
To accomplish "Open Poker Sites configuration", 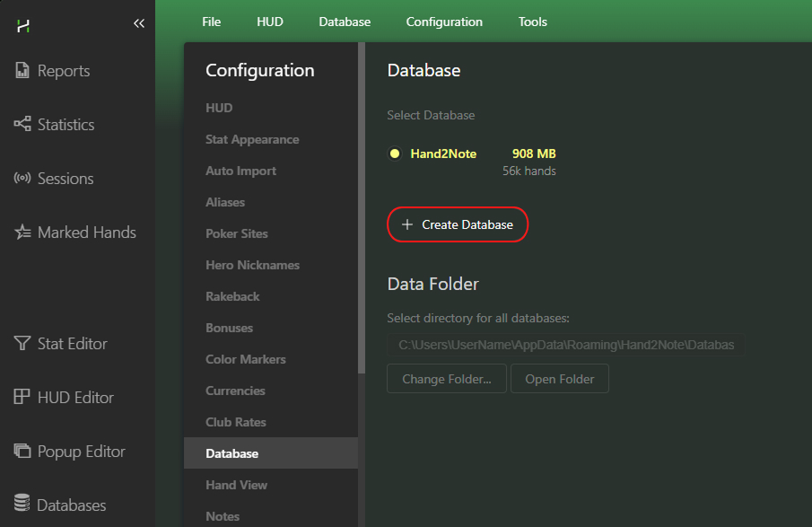I will tap(271, 233).
